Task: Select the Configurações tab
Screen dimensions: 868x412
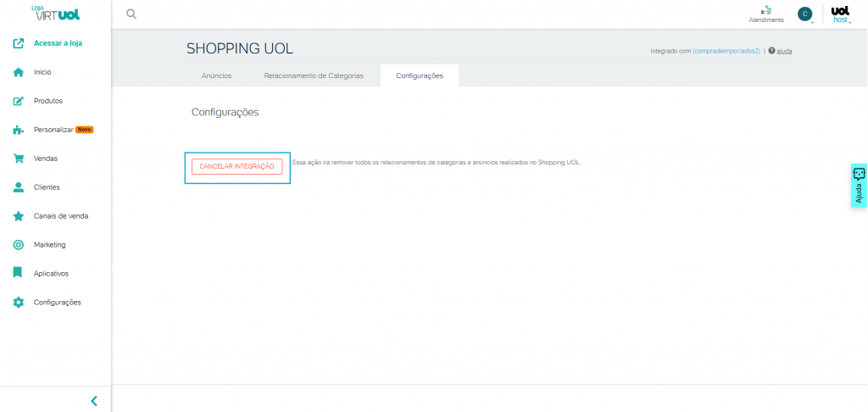Action: pyautogui.click(x=420, y=75)
